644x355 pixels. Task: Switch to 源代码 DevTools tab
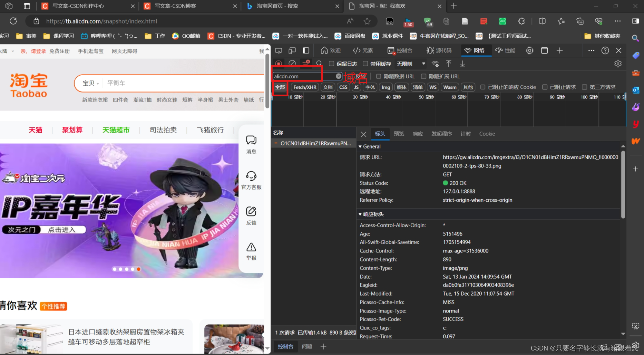[439, 50]
